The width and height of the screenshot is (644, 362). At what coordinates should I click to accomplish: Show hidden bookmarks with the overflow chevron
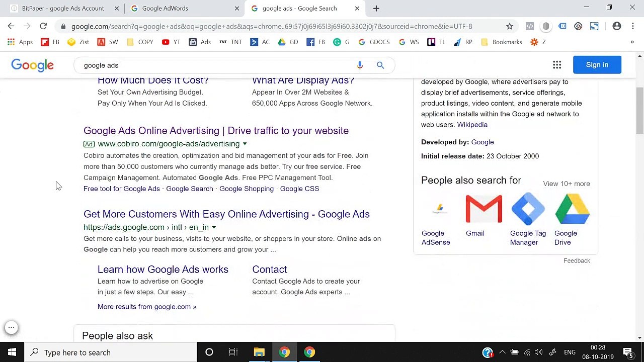coord(632,42)
